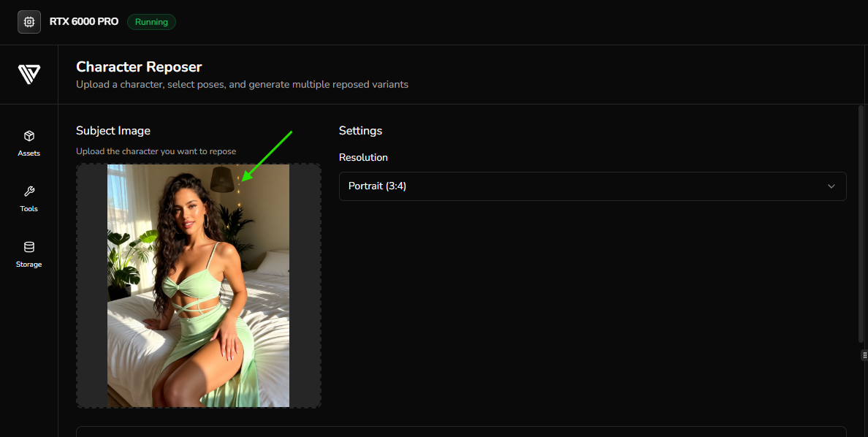Click the Character Reposer app logo
868x437 pixels.
coord(28,73)
